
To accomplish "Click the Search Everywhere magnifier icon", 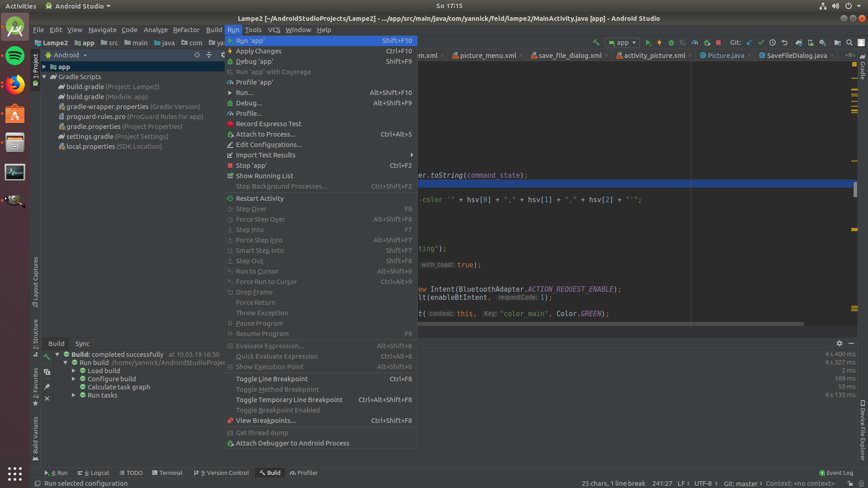I will [849, 43].
